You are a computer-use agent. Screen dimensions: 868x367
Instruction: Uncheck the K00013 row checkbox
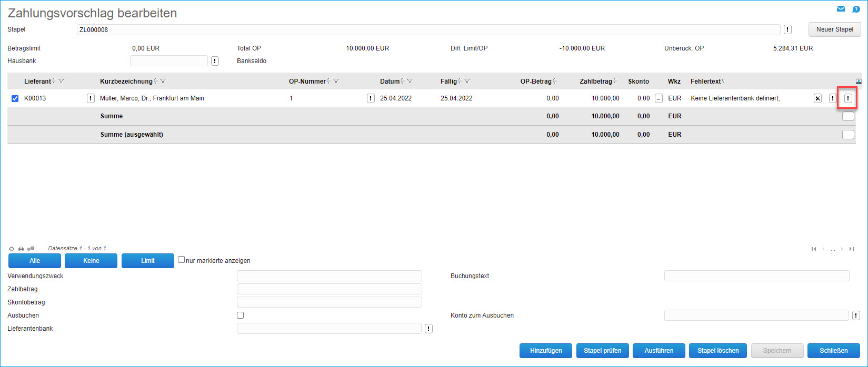15,98
